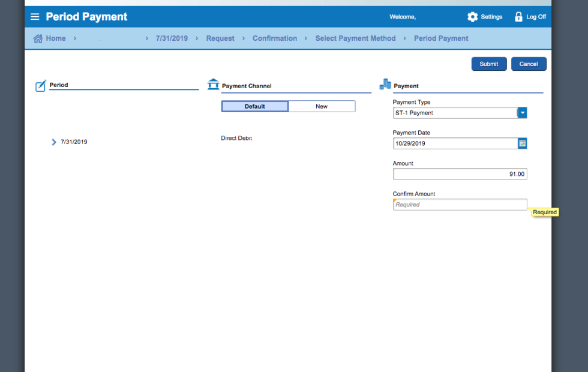
Task: Click the Period edit pencil icon
Action: tap(41, 86)
